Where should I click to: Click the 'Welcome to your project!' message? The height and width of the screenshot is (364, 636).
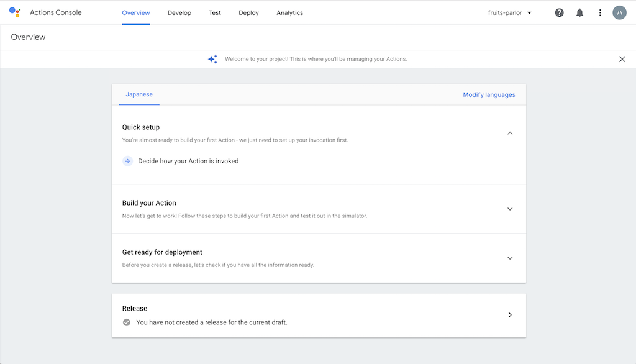[316, 59]
